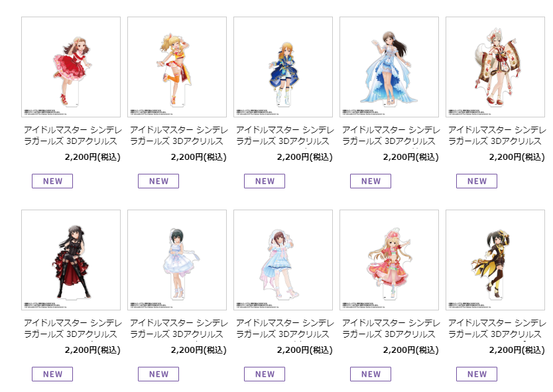
Task: Open the black and red gothic dress thumbnail
Action: click(x=71, y=260)
